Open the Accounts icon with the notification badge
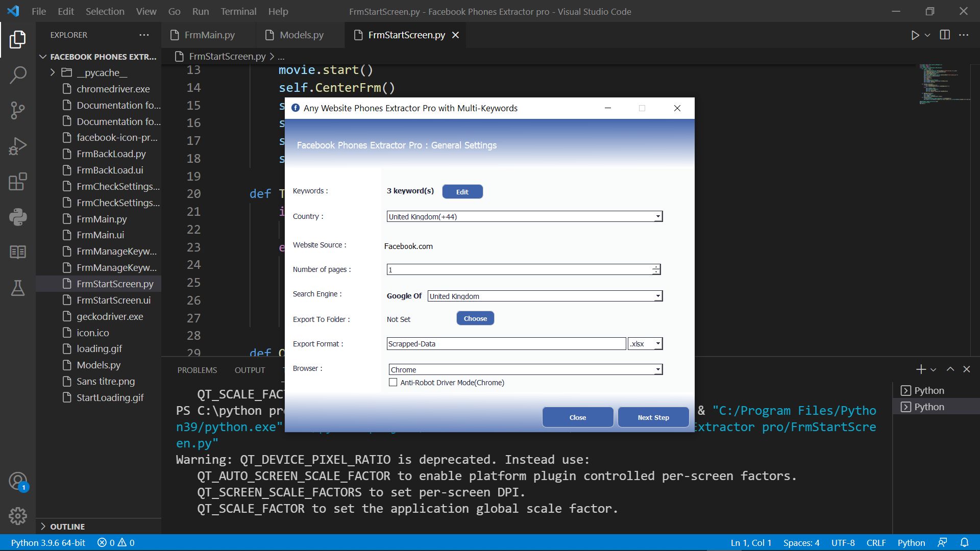Viewport: 980px width, 551px height. (18, 481)
